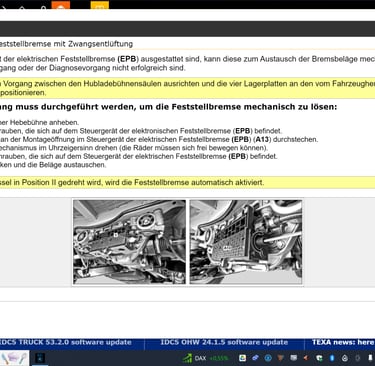Open the taskbar search highlight picture
375x366 pixels.
[14, 358]
